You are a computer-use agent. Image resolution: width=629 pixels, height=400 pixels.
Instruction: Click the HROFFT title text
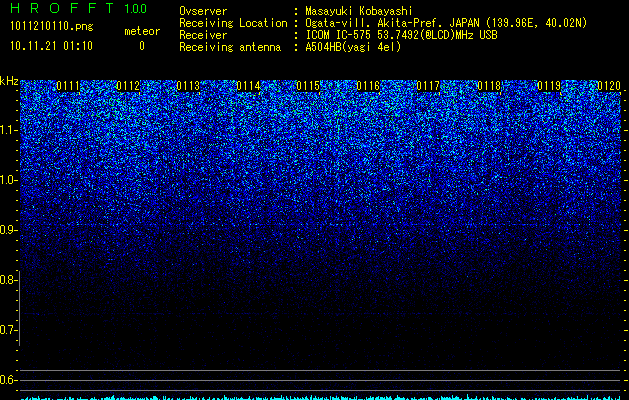(62, 8)
